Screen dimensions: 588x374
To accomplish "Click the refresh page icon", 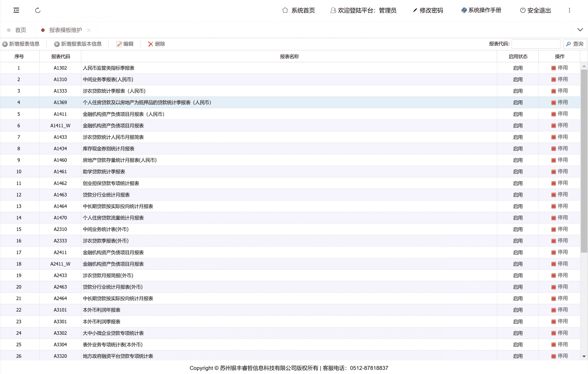I will [38, 10].
